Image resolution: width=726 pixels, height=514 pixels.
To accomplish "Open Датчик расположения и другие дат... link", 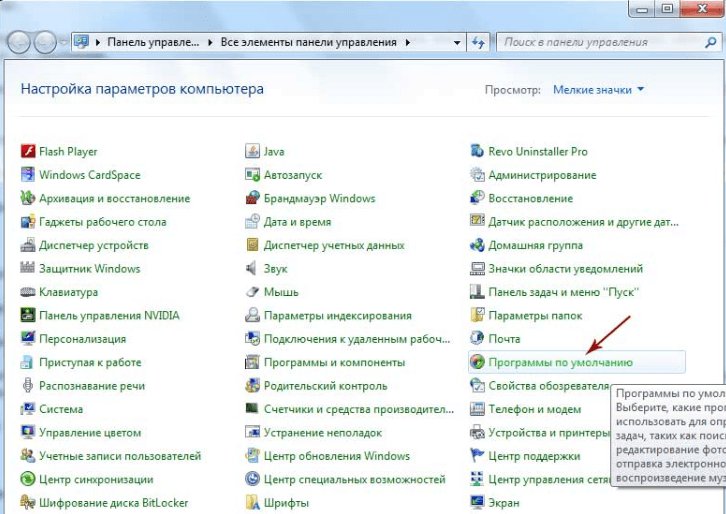I will point(583,222).
